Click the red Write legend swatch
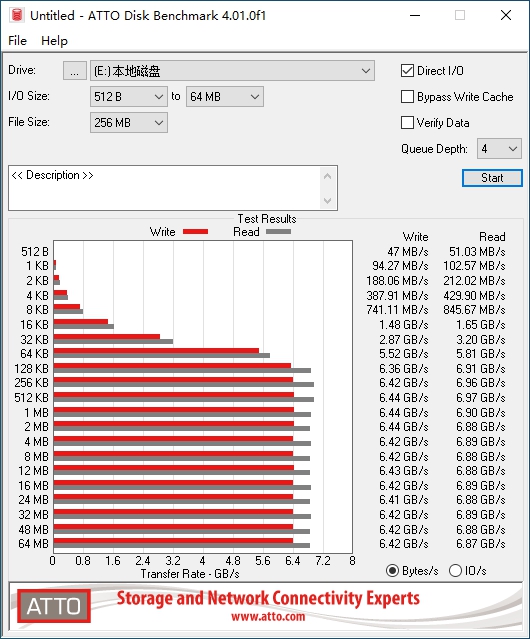Image resolution: width=530 pixels, height=639 pixels. 196,231
